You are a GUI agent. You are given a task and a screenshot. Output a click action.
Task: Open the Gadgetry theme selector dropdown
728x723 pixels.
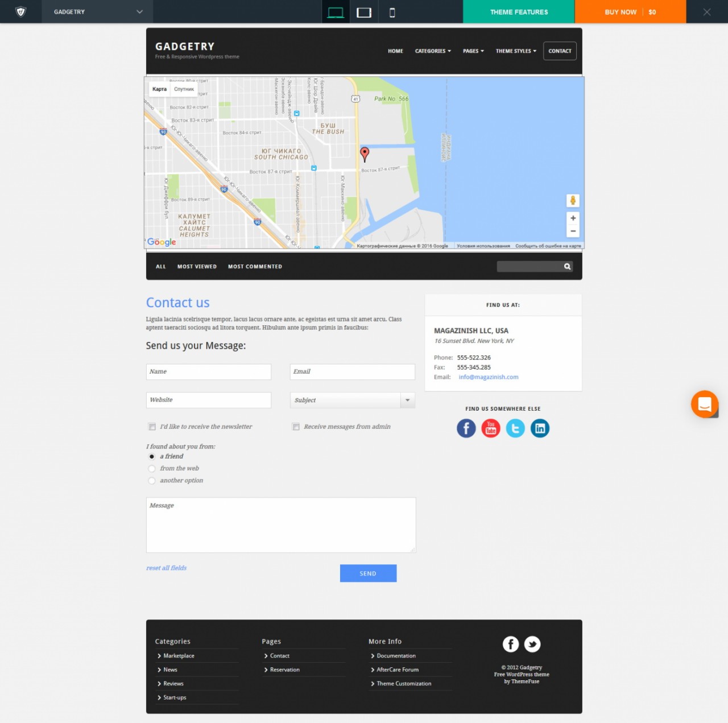click(x=97, y=12)
